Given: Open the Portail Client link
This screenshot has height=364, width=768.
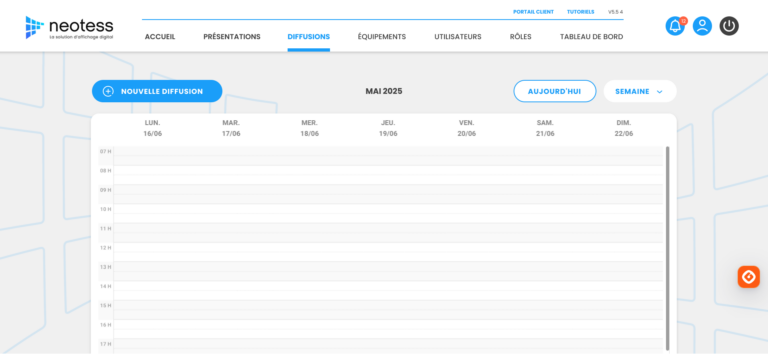Looking at the screenshot, I should [x=533, y=12].
